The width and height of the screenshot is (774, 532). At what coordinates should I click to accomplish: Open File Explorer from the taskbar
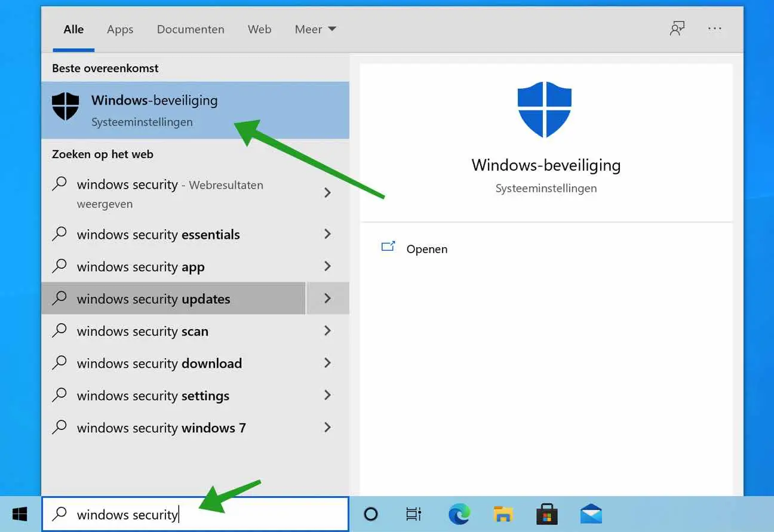click(x=503, y=514)
